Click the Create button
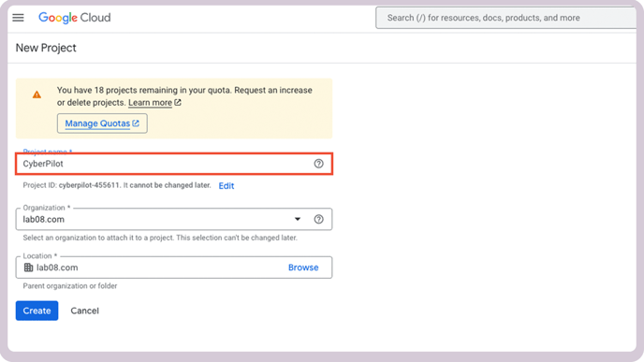The width and height of the screenshot is (644, 362). point(37,311)
